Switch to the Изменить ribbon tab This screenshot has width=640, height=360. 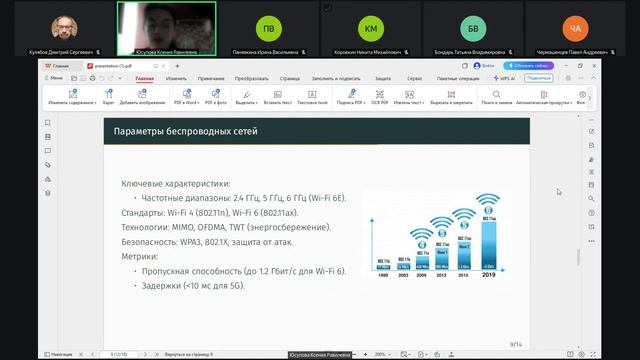tap(176, 78)
